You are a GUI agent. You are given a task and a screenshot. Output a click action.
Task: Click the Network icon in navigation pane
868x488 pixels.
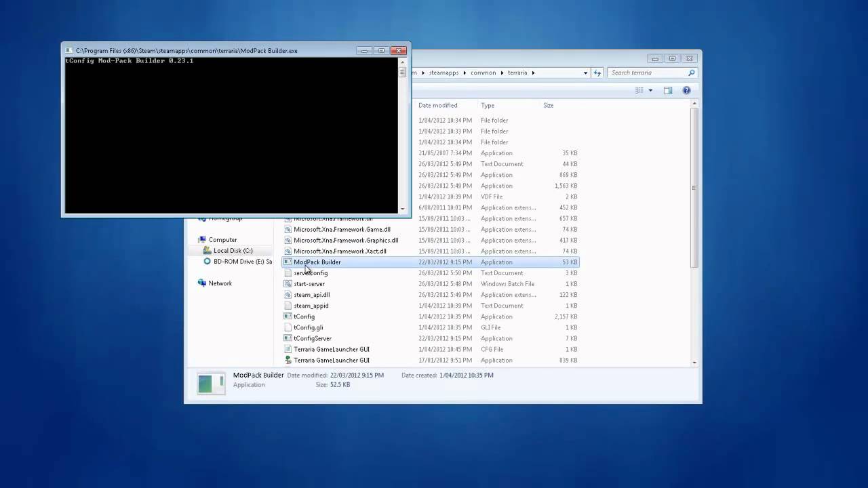pyautogui.click(x=202, y=283)
